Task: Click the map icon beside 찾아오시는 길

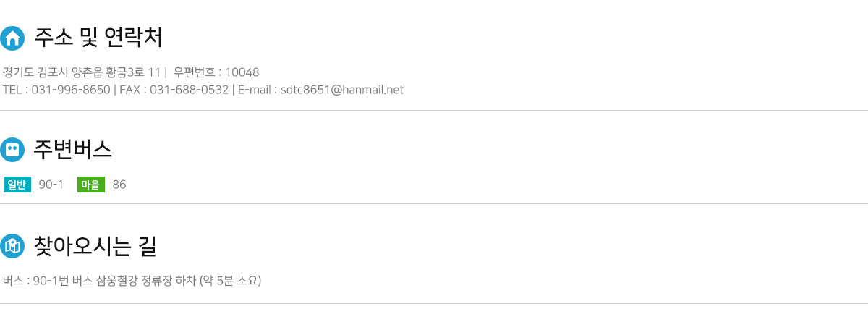Action: point(12,246)
